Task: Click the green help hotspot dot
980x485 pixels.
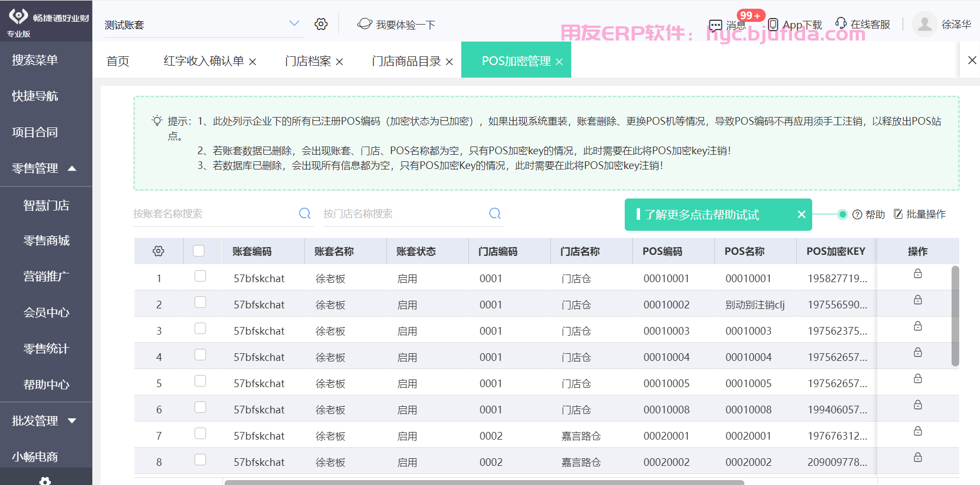Action: point(842,214)
